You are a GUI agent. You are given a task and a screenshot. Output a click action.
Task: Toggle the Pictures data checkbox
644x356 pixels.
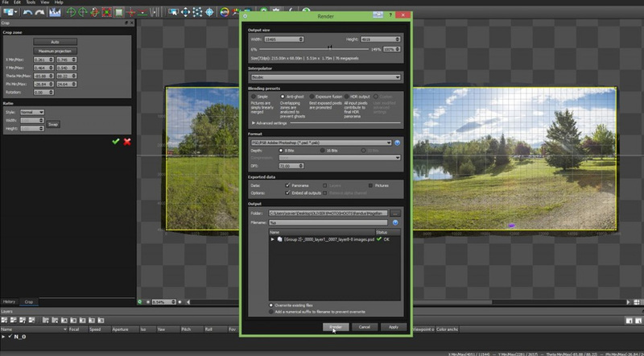click(x=370, y=185)
